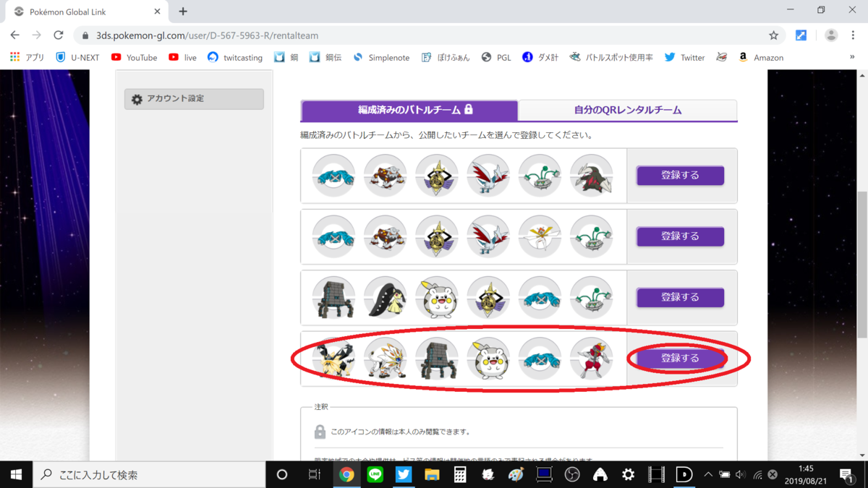This screenshot has height=488, width=868.
Task: Register the first team with 登録する
Action: tap(680, 176)
